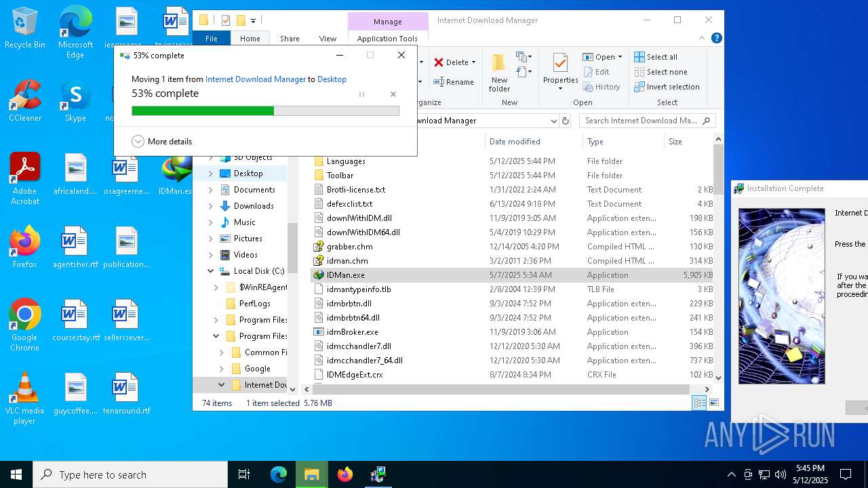The height and width of the screenshot is (488, 868).
Task: Sort by Date modified column header
Action: point(533,142)
